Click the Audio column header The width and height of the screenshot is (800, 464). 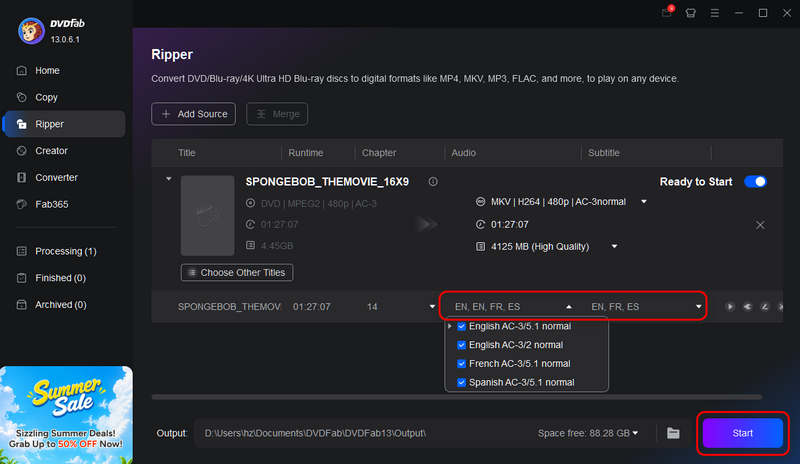point(463,153)
